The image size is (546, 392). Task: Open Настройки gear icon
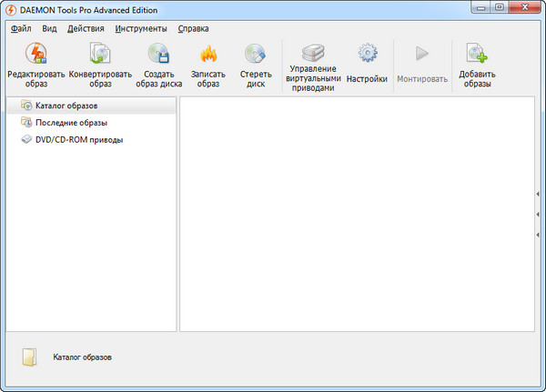coord(367,53)
